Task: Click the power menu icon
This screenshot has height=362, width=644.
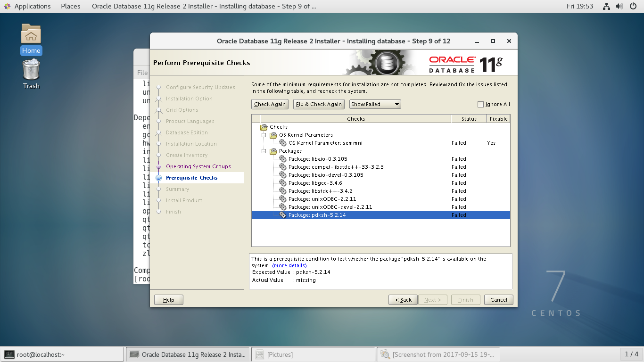Action: coord(633,6)
